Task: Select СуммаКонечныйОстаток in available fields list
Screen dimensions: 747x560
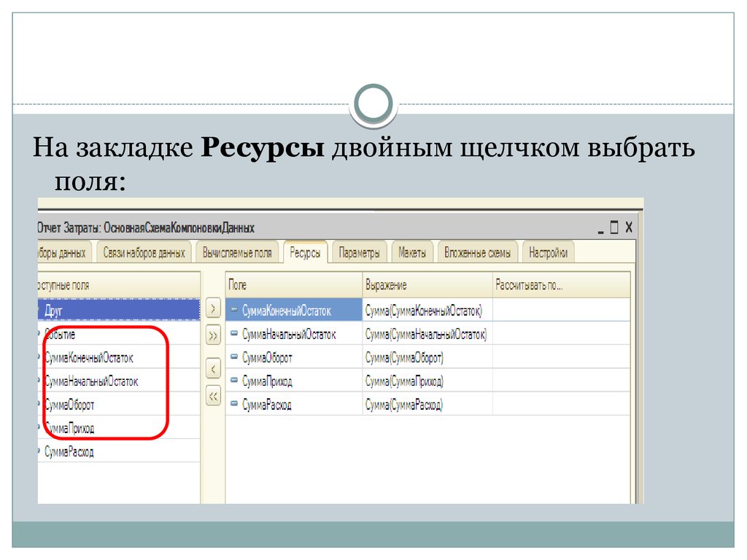Action: 119,357
